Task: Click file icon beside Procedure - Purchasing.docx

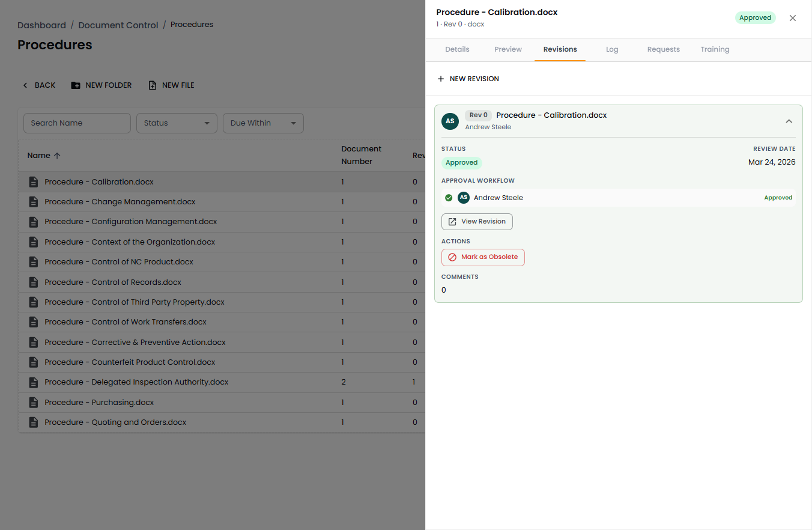Action: click(x=34, y=403)
